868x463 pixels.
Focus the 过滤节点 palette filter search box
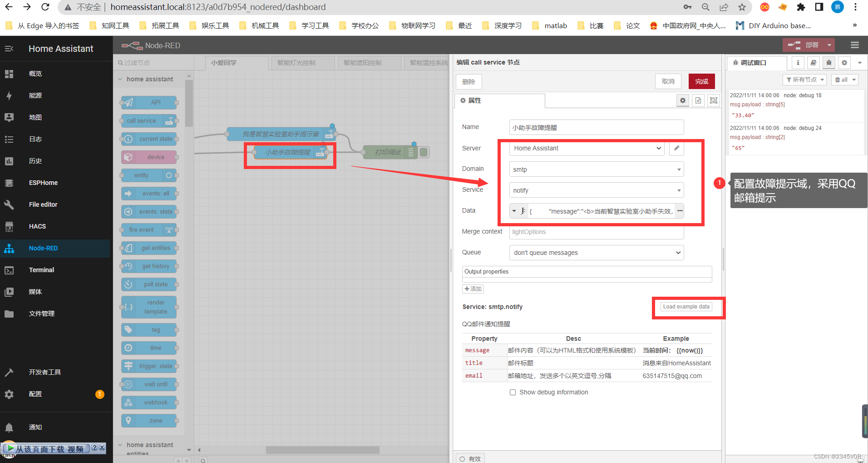point(153,63)
